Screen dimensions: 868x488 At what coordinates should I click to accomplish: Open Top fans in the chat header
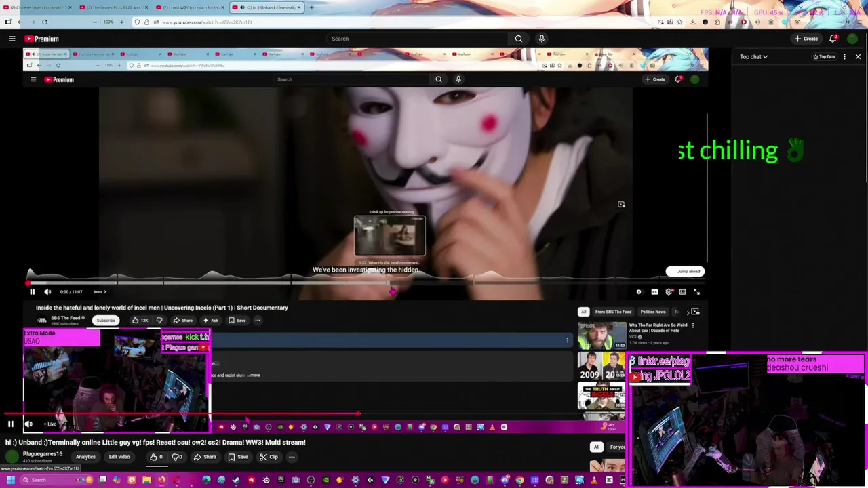tap(824, 57)
